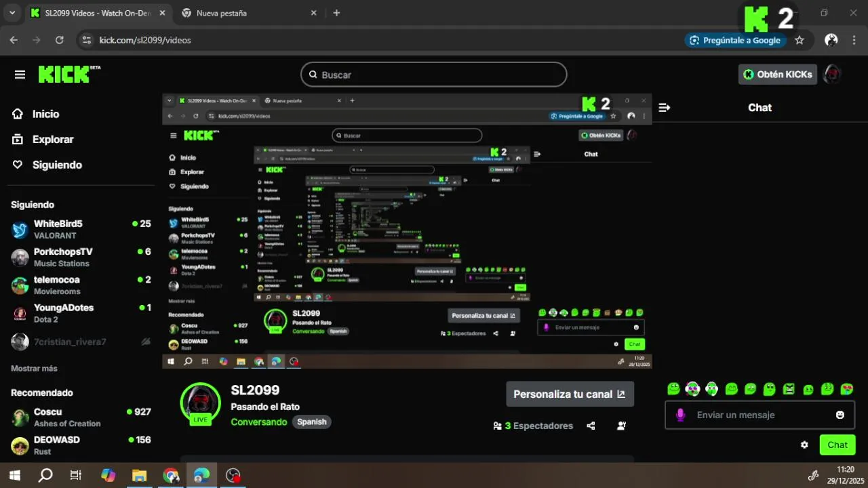Launch Copilot from the taskbar
The height and width of the screenshot is (488, 868).
[x=108, y=475]
